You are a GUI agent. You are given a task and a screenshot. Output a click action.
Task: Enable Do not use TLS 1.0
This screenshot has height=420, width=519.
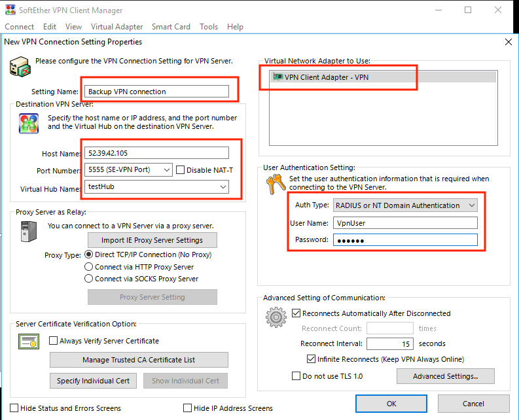pyautogui.click(x=296, y=376)
